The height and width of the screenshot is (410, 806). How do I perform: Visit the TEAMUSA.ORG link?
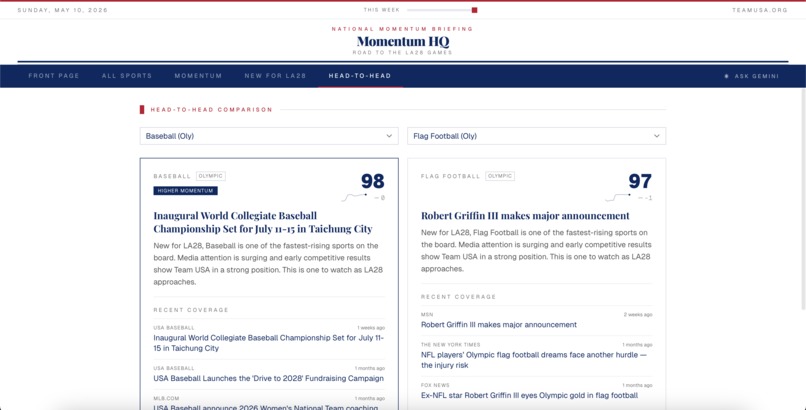pos(760,10)
